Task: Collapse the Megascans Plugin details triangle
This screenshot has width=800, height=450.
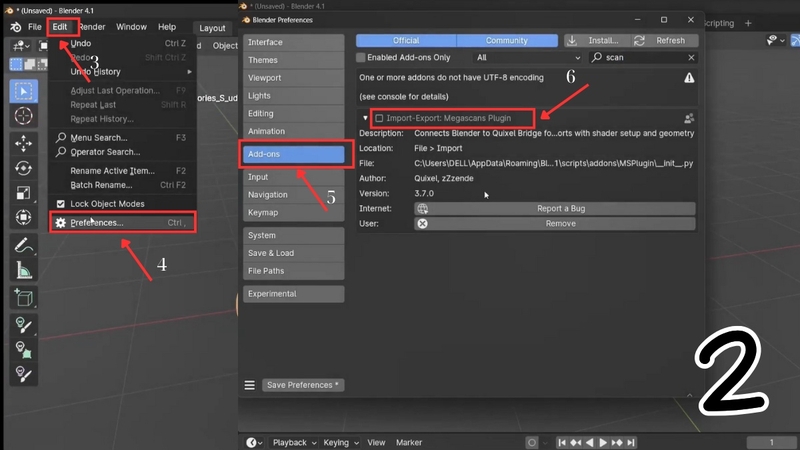Action: click(x=365, y=118)
